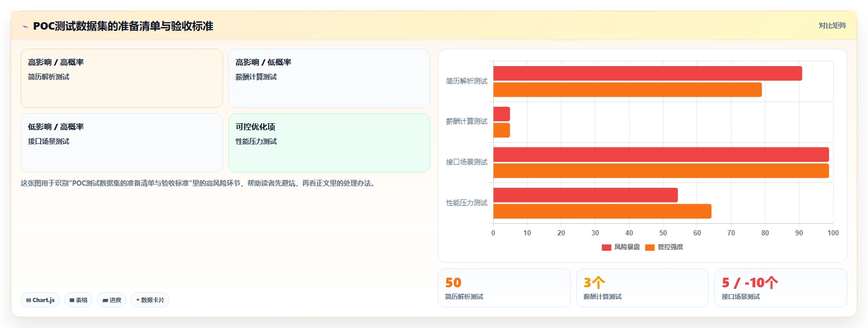Click the 接口场景测试 chart axis label

(466, 162)
